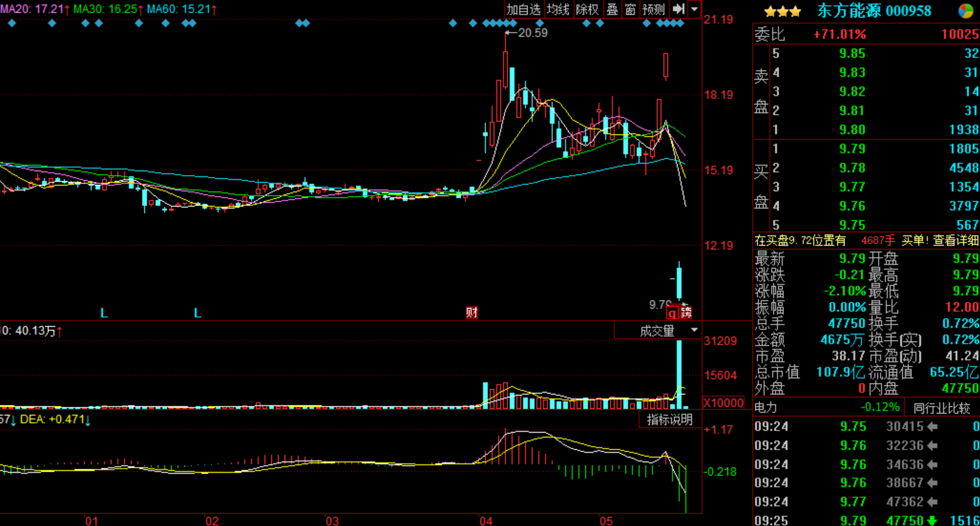Click the first 'L' marker on the chart
This screenshot has height=526, width=980.
pos(104,313)
